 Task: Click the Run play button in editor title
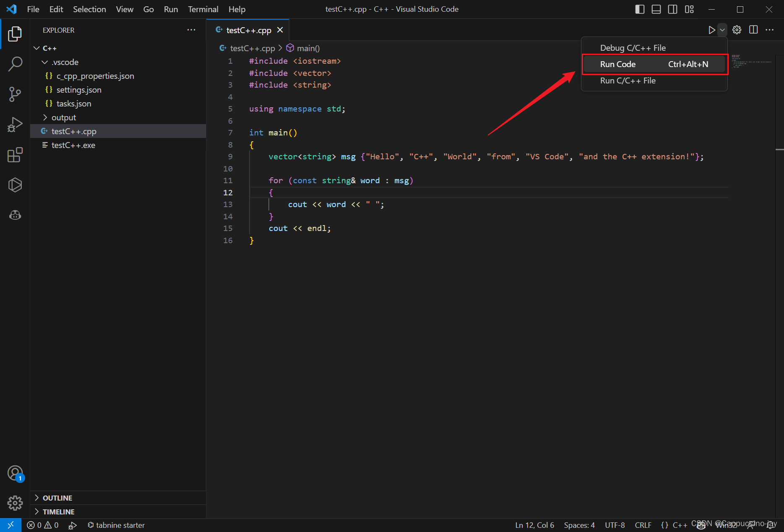point(712,30)
